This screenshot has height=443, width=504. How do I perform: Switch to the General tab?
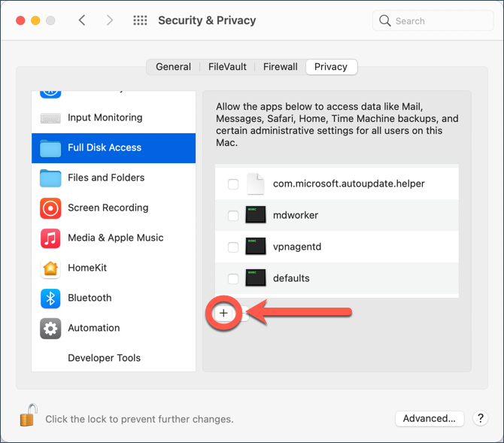point(173,67)
